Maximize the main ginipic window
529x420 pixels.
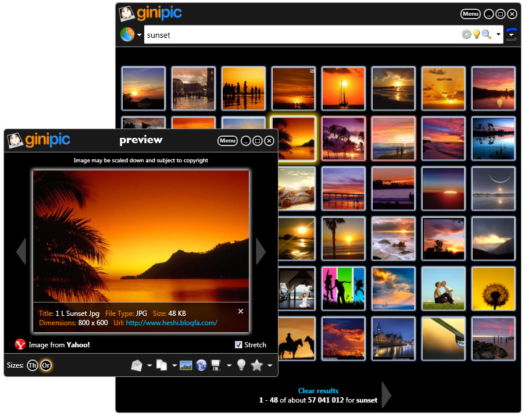(x=501, y=14)
